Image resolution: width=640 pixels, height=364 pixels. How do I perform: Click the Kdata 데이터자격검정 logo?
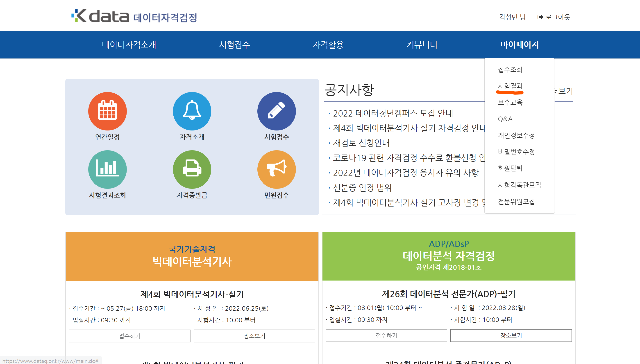[x=134, y=16]
